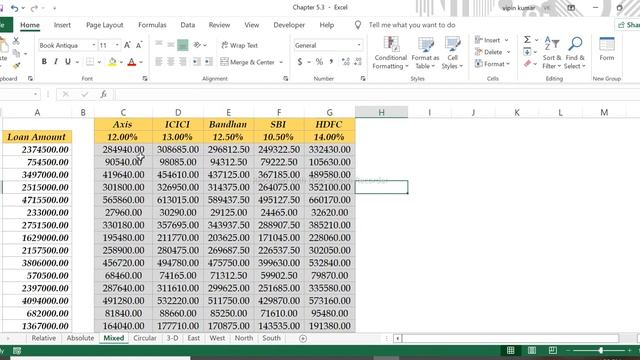Viewport: 640px width, 360px height.
Task: Click Decrease Indent icon
Action: point(197,62)
